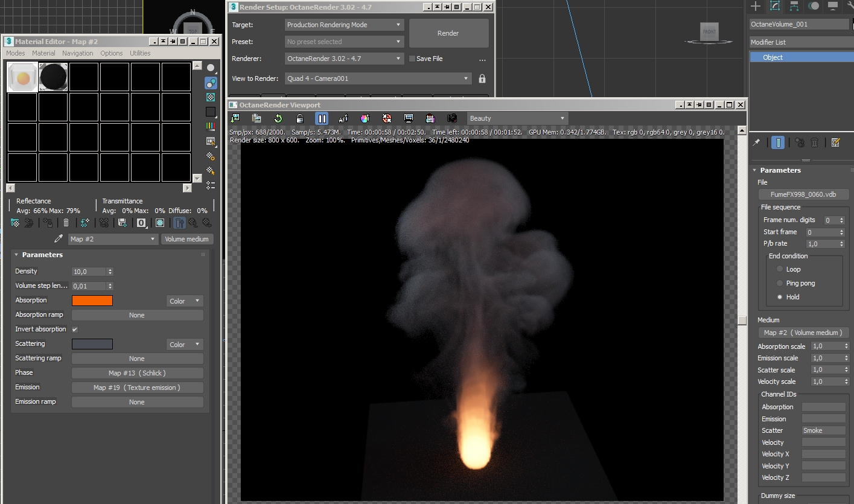Open the Target dropdown in Render Setup
Image resolution: width=854 pixels, height=504 pixels.
tap(344, 25)
